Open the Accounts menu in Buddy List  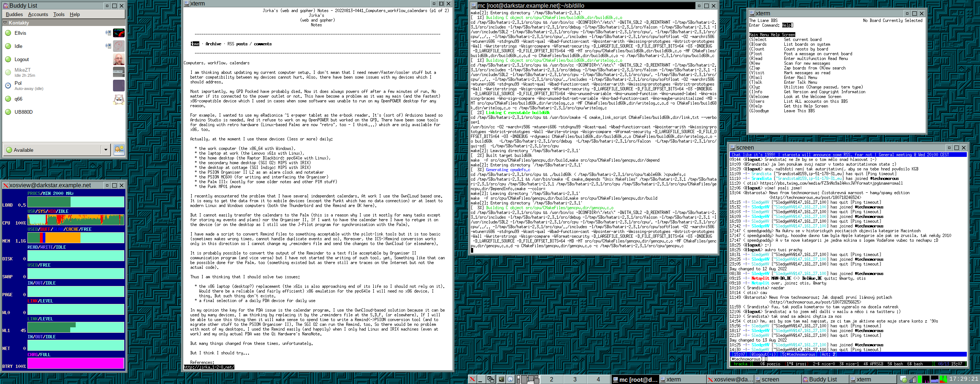click(38, 15)
